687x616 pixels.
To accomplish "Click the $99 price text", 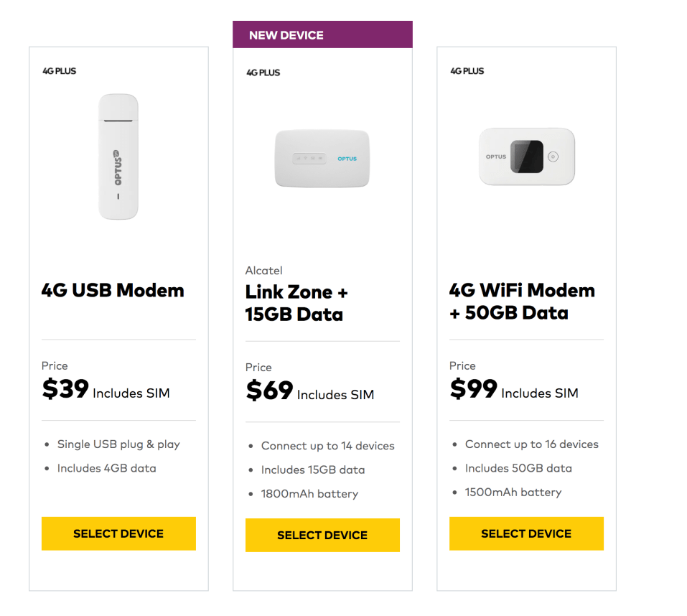I will 472,389.
